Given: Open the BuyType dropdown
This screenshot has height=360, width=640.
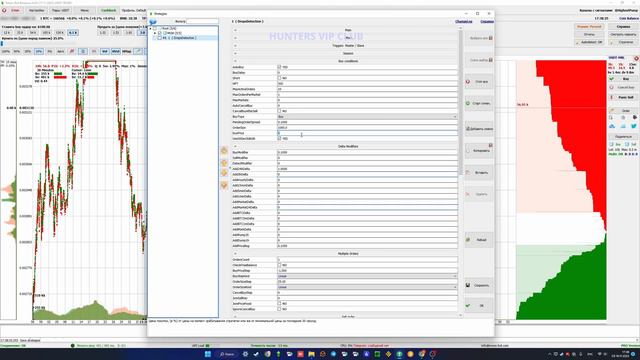Looking at the screenshot, I should (367, 117).
